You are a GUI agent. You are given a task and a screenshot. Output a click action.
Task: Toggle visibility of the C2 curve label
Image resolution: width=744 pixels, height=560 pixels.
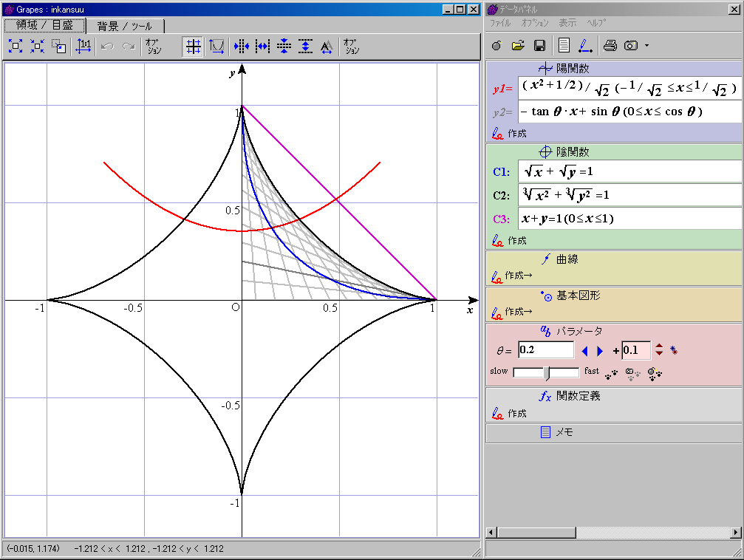click(x=501, y=196)
